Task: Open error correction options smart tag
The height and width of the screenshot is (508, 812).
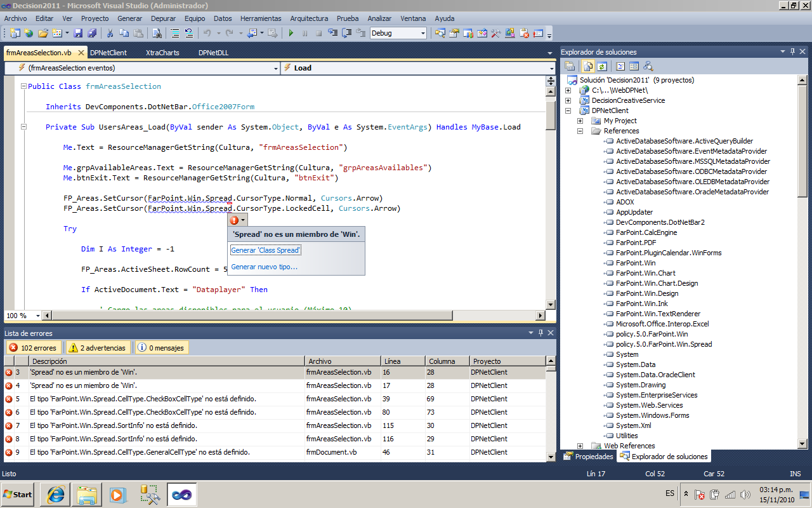Action: pyautogui.click(x=238, y=220)
